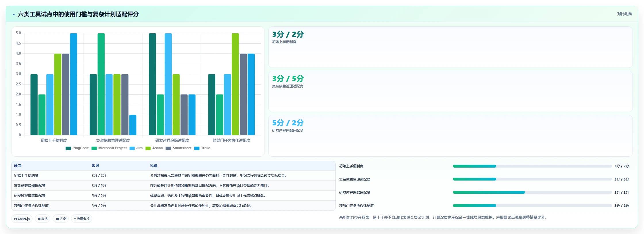Click the 研发过程追踪适配度 KPI card showing 5分 / 2分
The width and height of the screenshot is (644, 234).
(x=450, y=136)
